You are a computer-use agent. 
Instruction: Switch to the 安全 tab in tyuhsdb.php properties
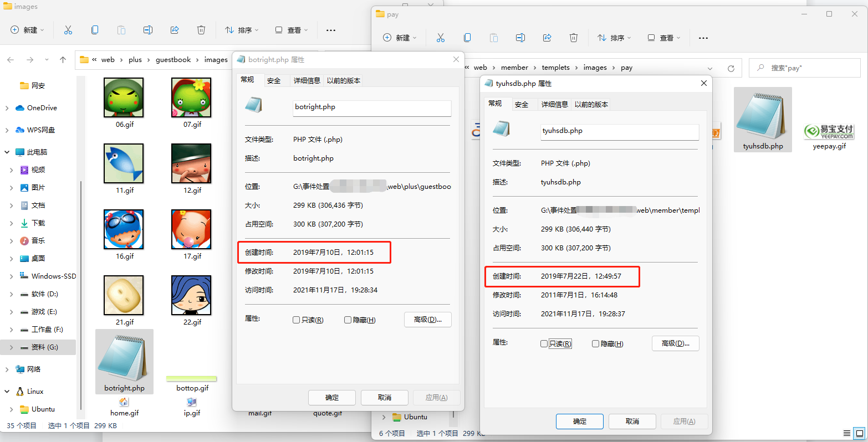[522, 104]
